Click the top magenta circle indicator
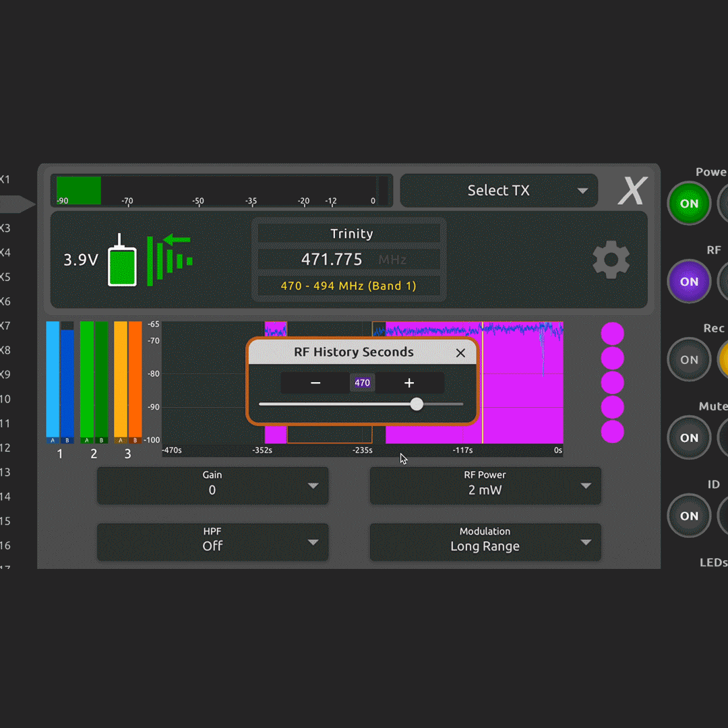The image size is (728, 728). coord(612,334)
